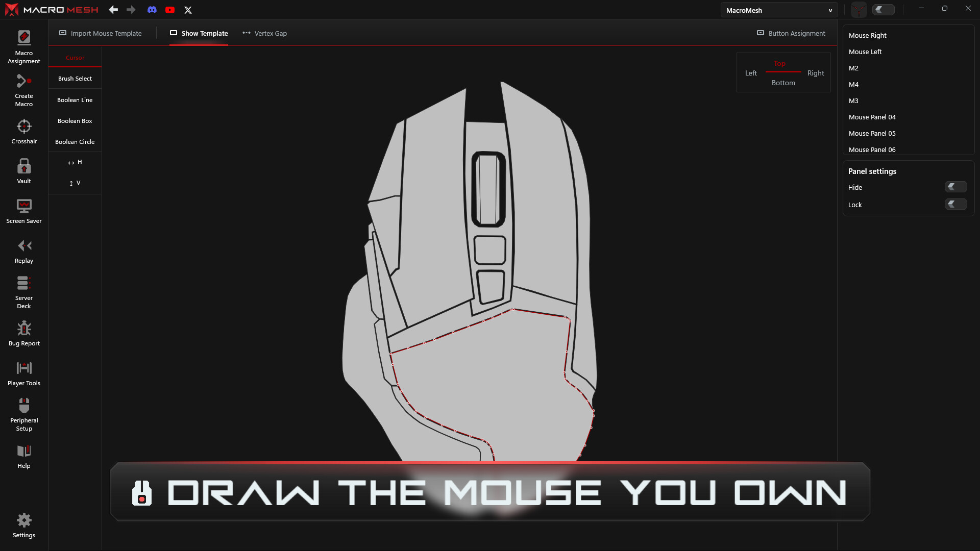
Task: Open the YouTube link icon
Action: point(170,10)
